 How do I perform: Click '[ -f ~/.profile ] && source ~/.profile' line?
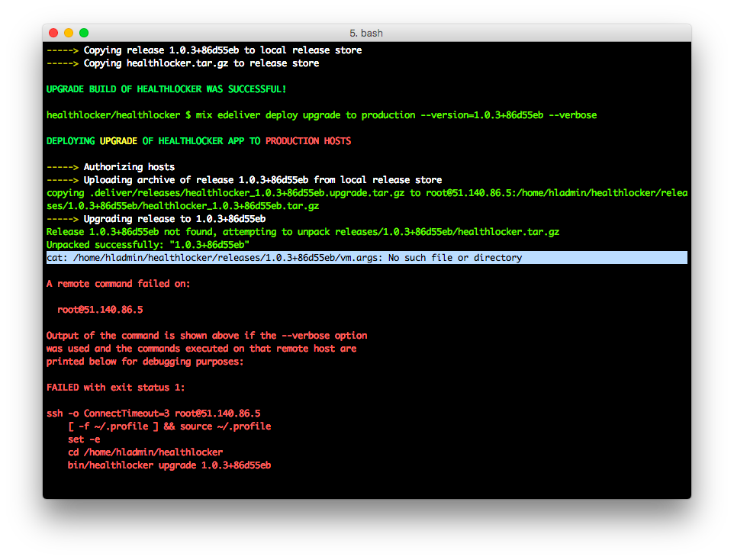[x=169, y=426]
